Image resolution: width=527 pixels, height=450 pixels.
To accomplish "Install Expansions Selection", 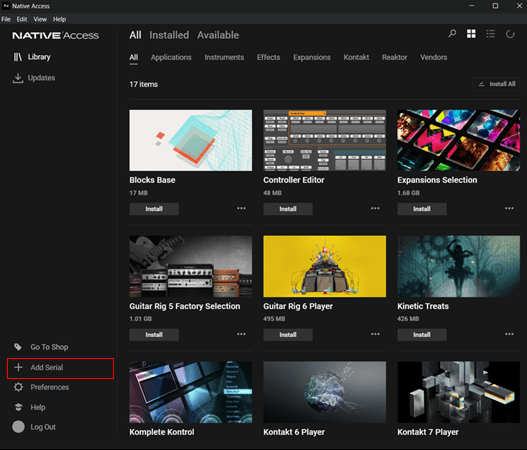I will tap(422, 209).
